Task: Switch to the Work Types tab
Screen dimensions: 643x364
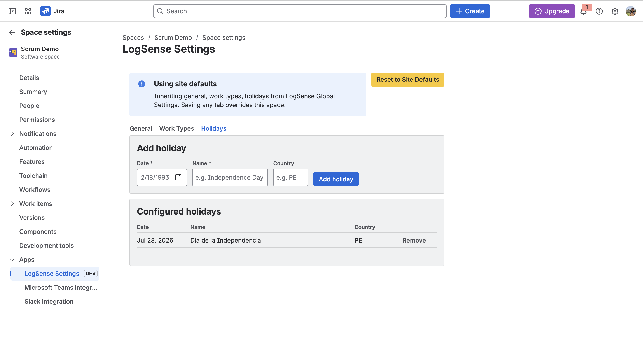Action: point(177,128)
